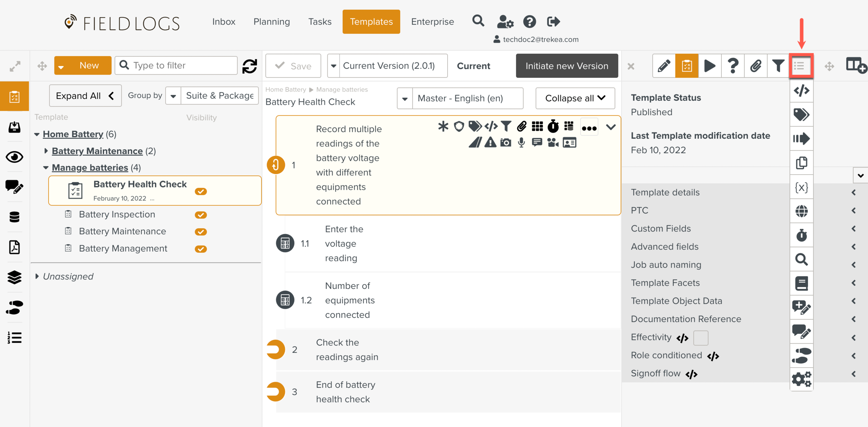This screenshot has height=427, width=868.
Task: Toggle visibility check for Battery Management
Action: (201, 249)
